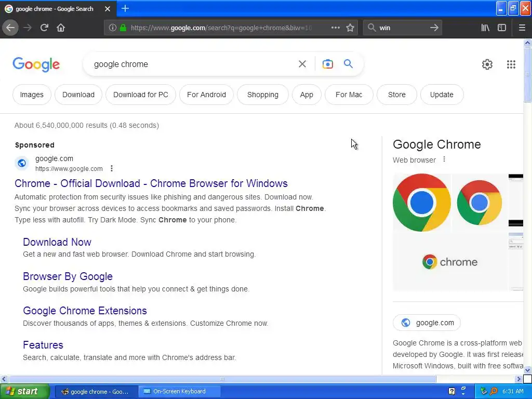Viewport: 532px width, 399px height.
Task: Click the horizontal scrollbar right arrow
Action: (x=518, y=379)
